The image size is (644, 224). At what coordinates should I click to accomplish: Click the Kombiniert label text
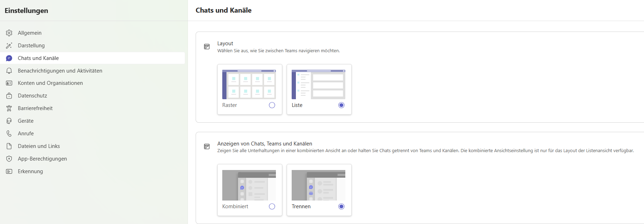click(235, 206)
